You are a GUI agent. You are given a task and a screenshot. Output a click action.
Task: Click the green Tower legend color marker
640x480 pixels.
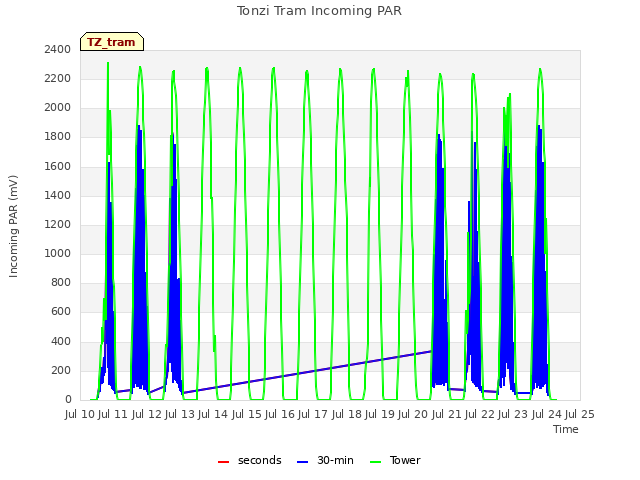click(375, 462)
